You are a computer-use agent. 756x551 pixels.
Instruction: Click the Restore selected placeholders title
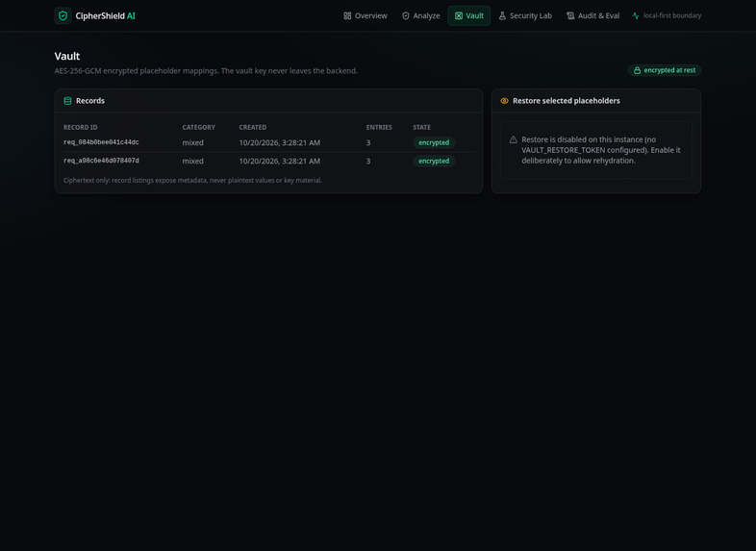[566, 101]
